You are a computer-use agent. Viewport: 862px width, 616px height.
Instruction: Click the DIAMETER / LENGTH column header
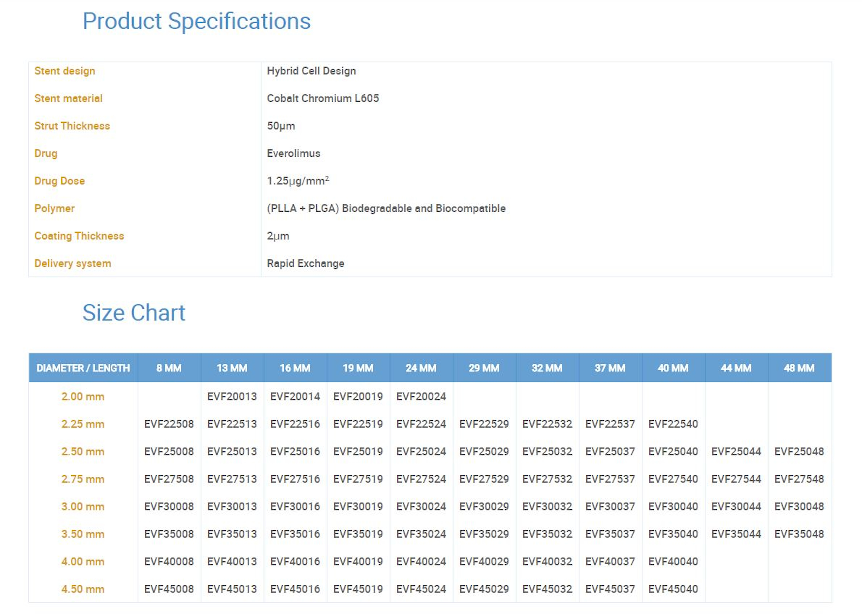click(83, 368)
